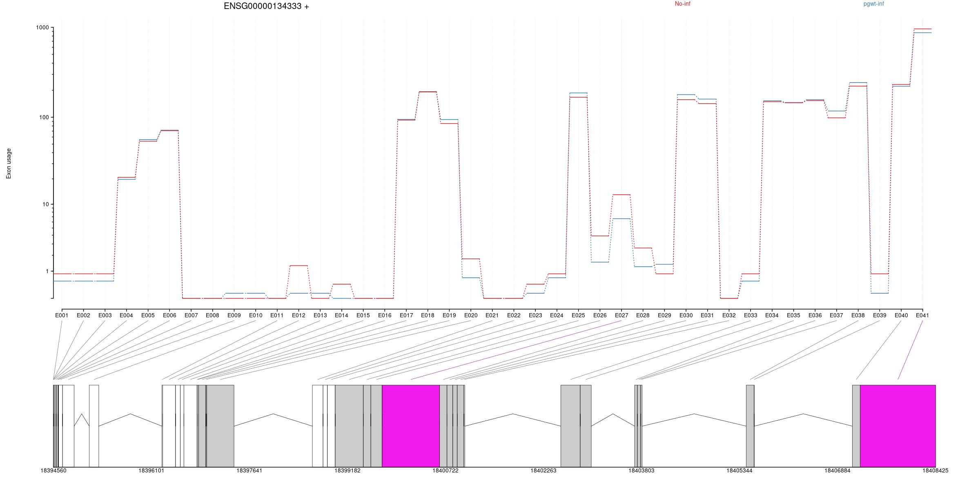
Task: Click the exon label E039
Action: click(x=880, y=315)
